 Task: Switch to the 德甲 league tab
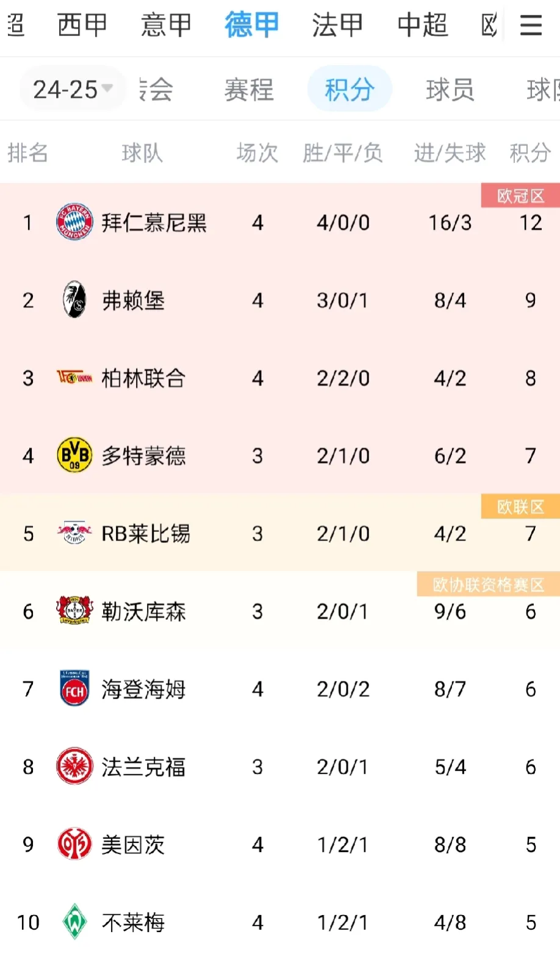pyautogui.click(x=251, y=24)
